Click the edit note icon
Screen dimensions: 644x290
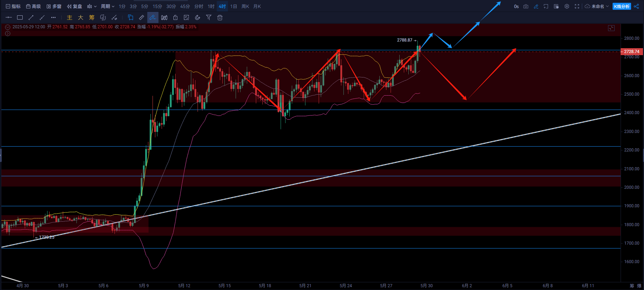pyautogui.click(x=186, y=17)
